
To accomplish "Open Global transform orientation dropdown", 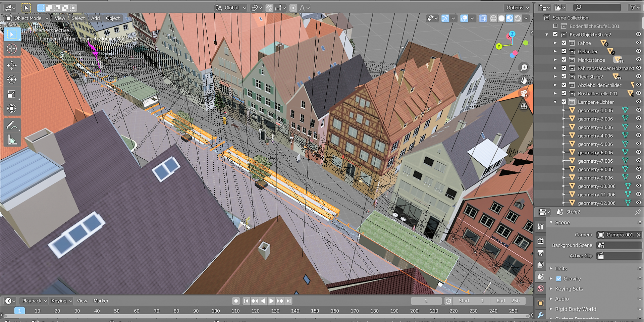I will [231, 8].
